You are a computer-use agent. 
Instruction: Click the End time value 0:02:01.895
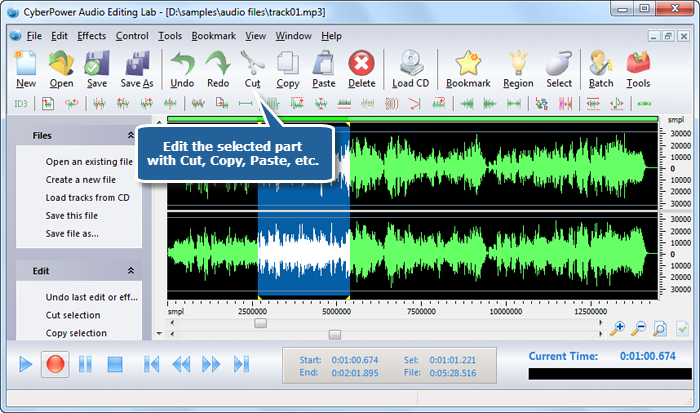(x=354, y=373)
